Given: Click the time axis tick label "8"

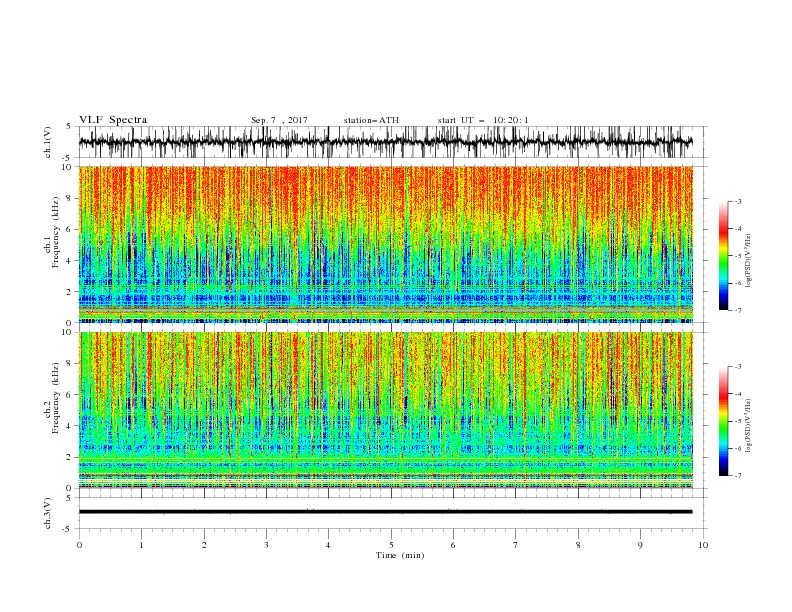Looking at the screenshot, I should 578,545.
